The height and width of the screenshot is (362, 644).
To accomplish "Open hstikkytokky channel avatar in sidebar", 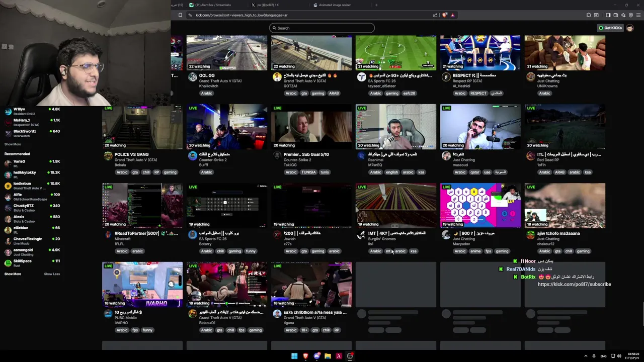I will [x=8, y=174].
